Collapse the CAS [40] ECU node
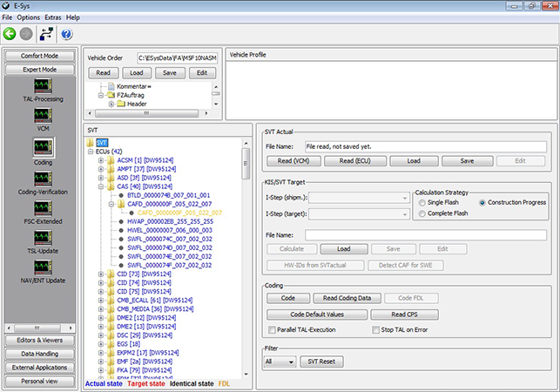 [101, 186]
